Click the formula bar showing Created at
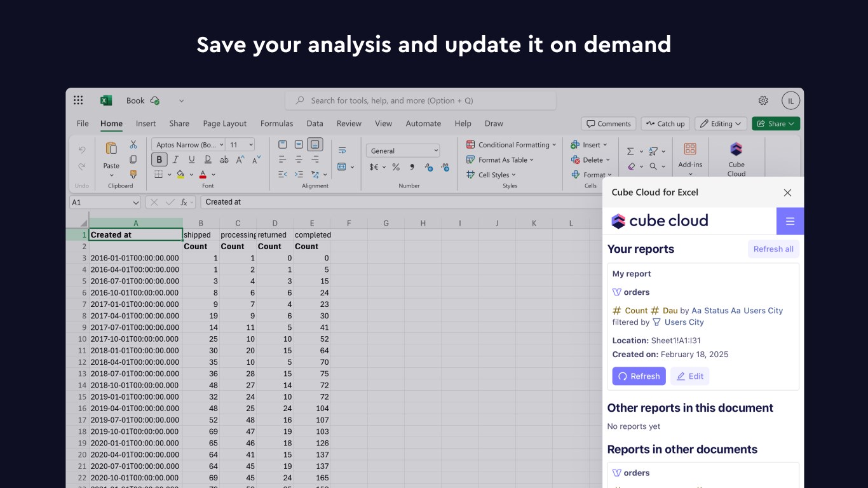The height and width of the screenshot is (488, 868). pos(400,202)
